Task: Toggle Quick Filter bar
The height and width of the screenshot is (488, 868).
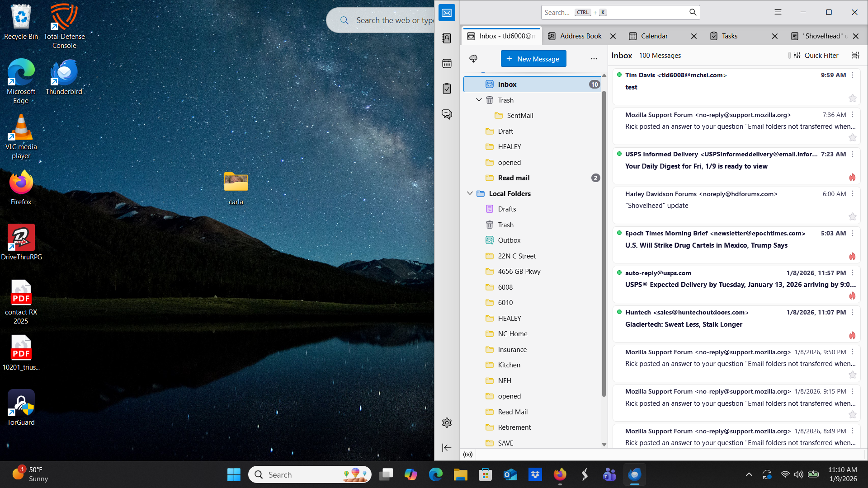Action: click(x=816, y=55)
